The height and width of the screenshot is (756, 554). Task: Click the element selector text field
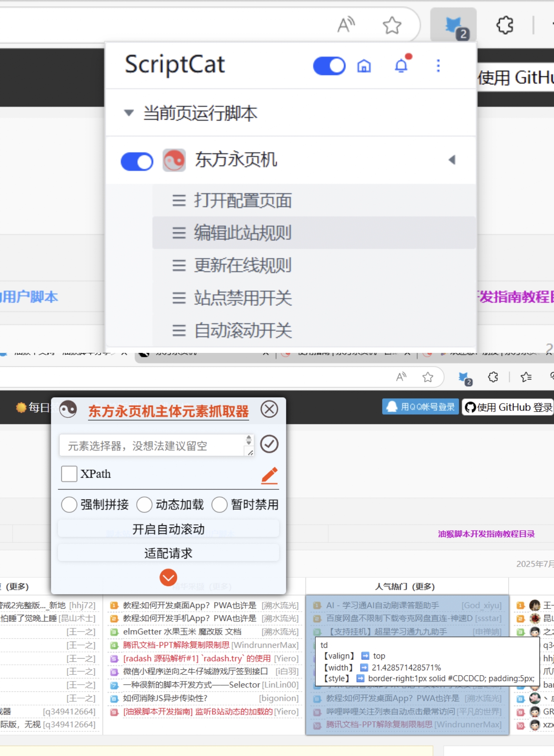coord(151,446)
